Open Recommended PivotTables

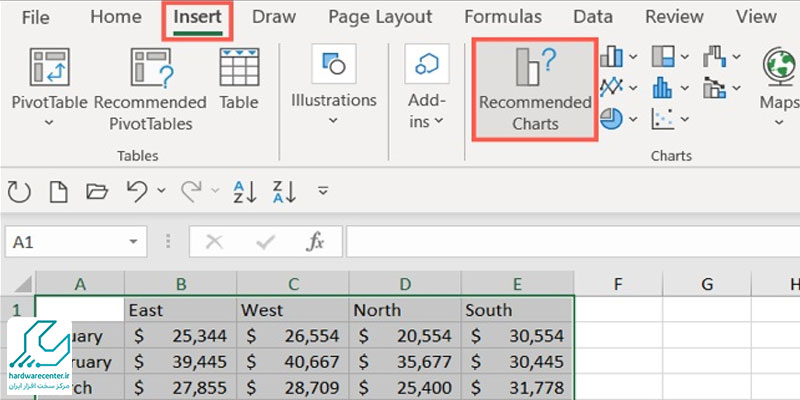point(151,89)
